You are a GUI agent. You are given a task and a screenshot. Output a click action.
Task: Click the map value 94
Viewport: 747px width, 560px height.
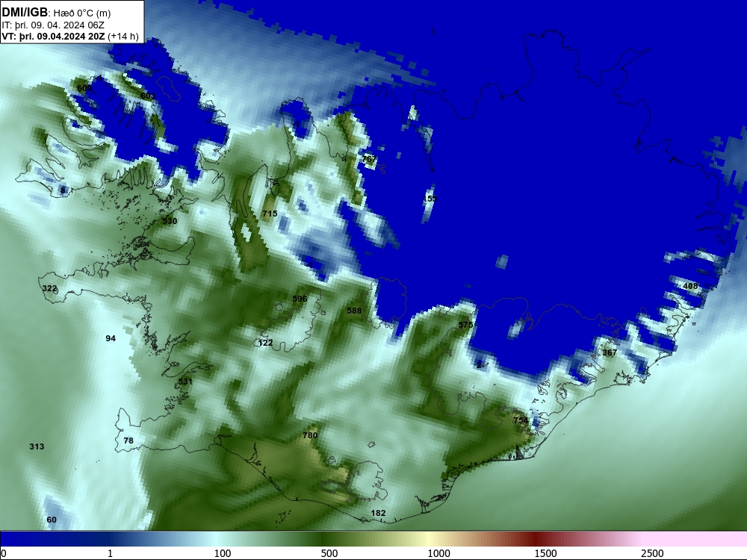[x=111, y=338]
